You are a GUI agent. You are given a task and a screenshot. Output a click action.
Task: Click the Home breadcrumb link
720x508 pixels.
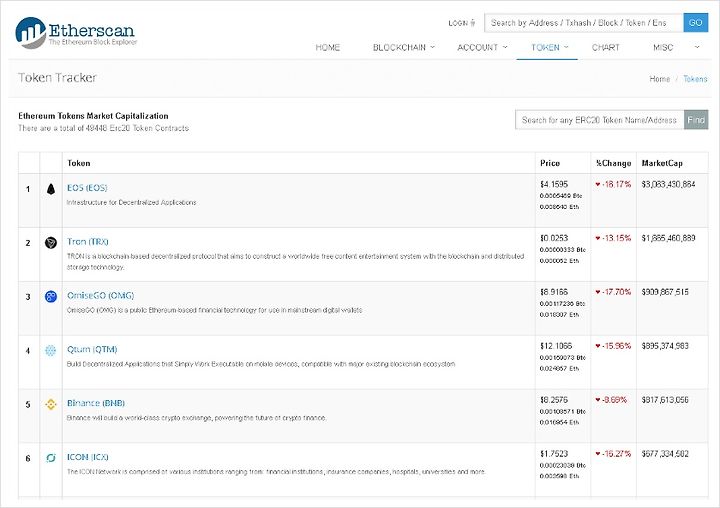tap(659, 79)
